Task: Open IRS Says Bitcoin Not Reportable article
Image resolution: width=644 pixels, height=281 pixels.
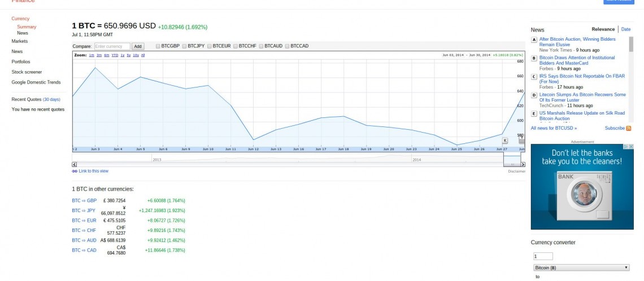Action: (582, 79)
